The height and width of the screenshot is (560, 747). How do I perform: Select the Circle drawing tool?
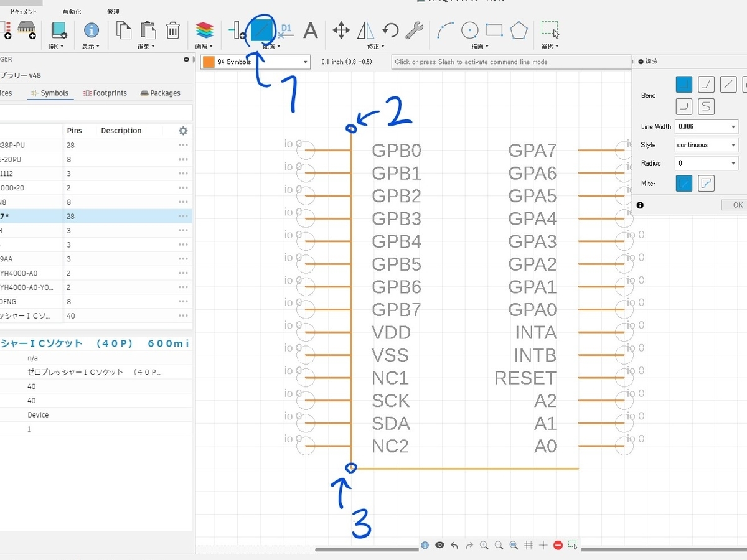click(469, 30)
